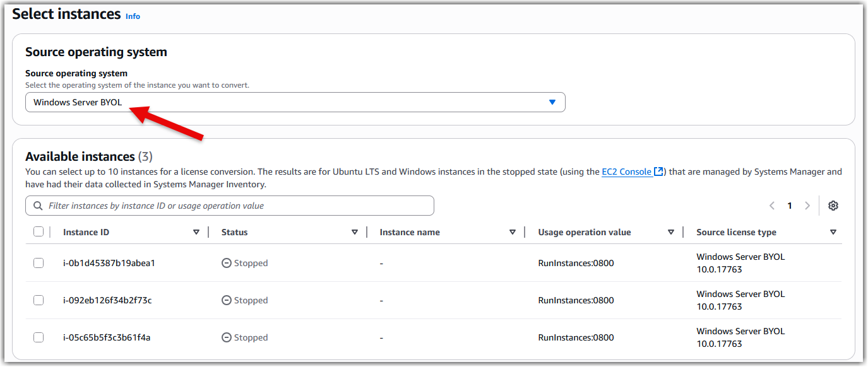Select instance i-0b1d45387b19abea1 checkbox
868x367 pixels.
(x=39, y=263)
